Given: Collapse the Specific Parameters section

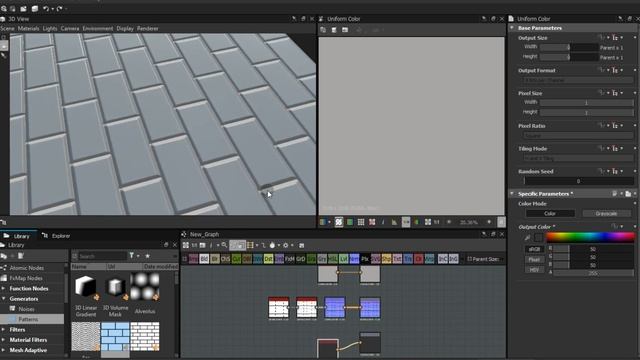Looking at the screenshot, I should [x=512, y=193].
